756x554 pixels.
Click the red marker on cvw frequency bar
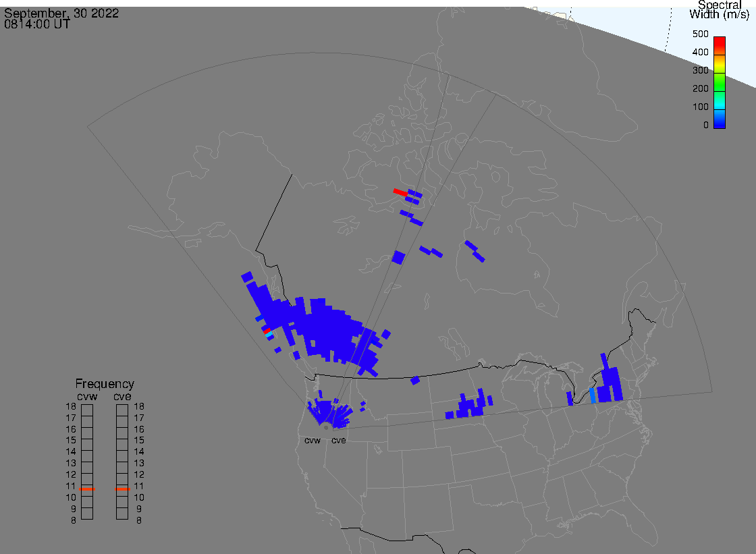click(x=87, y=489)
